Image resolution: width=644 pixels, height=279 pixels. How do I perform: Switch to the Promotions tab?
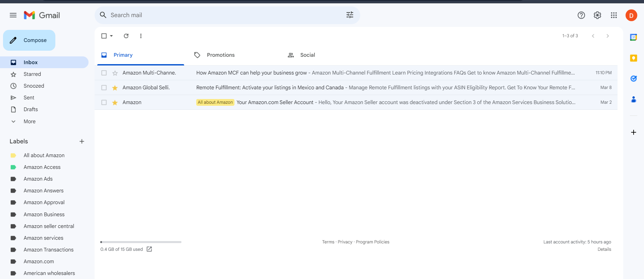pos(233,55)
